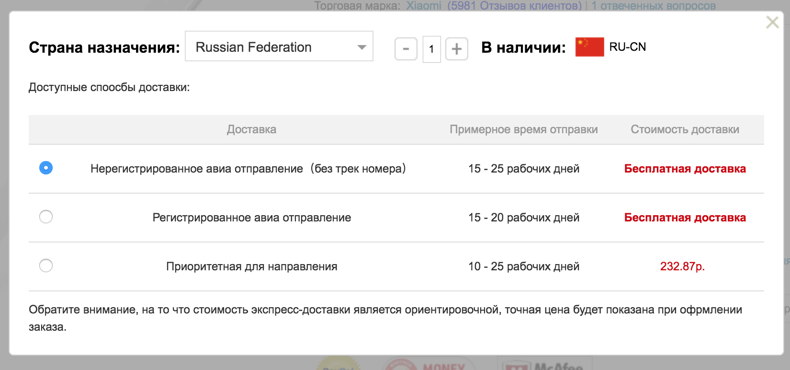The height and width of the screenshot is (370, 790).
Task: Choose the registered air mail radio button
Action: tap(46, 217)
